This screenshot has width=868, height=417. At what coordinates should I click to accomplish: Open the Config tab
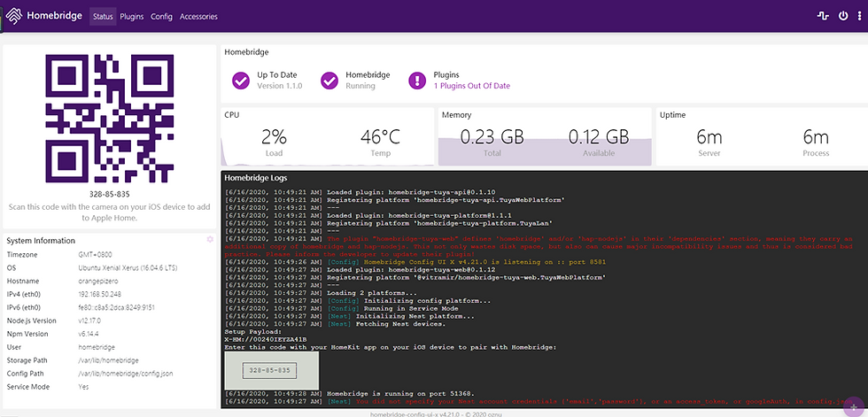tap(161, 17)
